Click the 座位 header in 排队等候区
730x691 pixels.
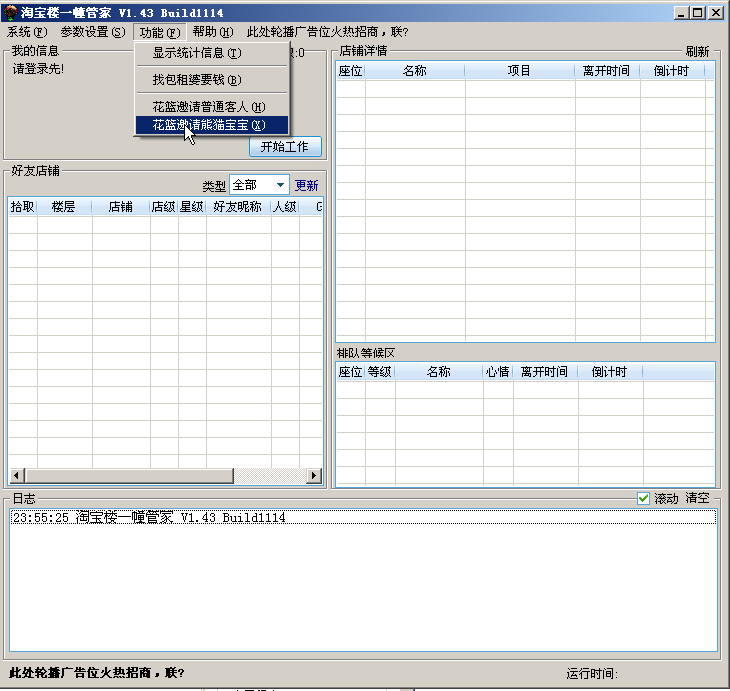[x=351, y=372]
